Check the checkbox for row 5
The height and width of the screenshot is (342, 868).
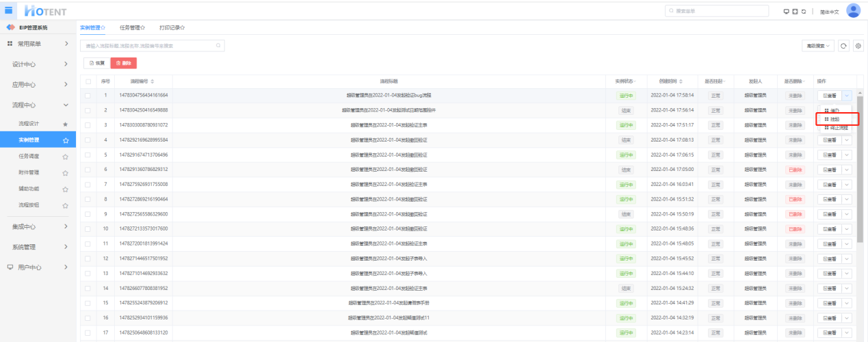pos(88,155)
